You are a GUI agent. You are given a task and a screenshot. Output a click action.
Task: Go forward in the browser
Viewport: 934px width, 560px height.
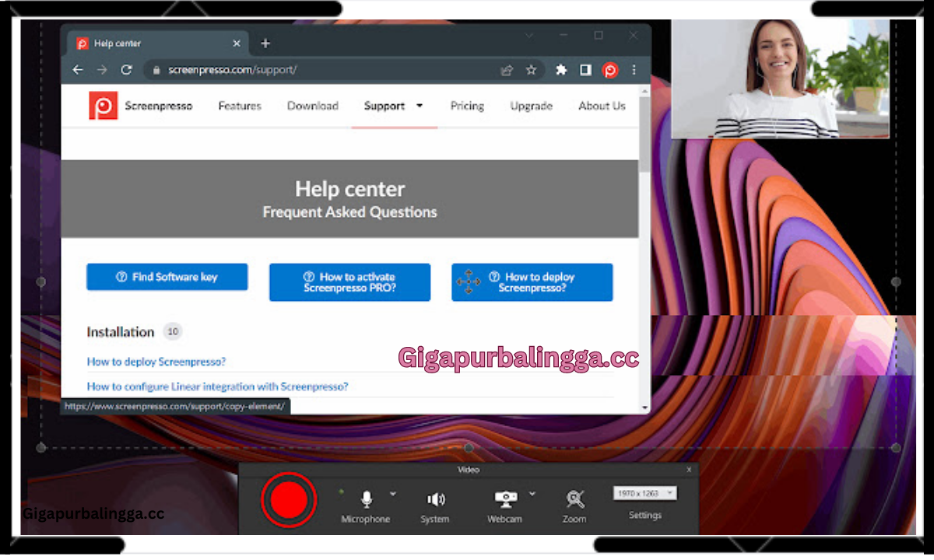(102, 70)
